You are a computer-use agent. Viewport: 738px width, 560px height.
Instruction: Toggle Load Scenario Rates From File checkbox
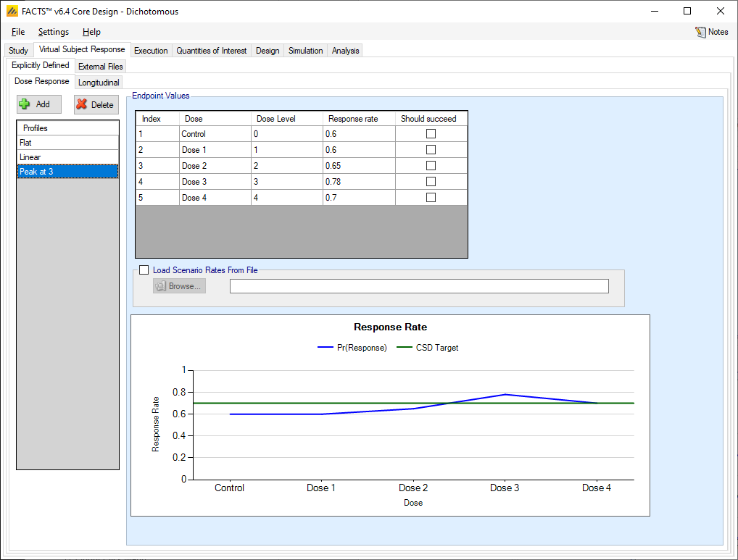144,270
